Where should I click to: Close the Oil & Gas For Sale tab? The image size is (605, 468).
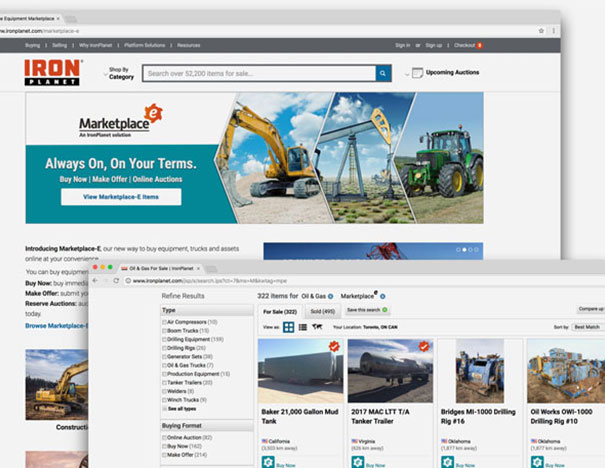pyautogui.click(x=198, y=268)
